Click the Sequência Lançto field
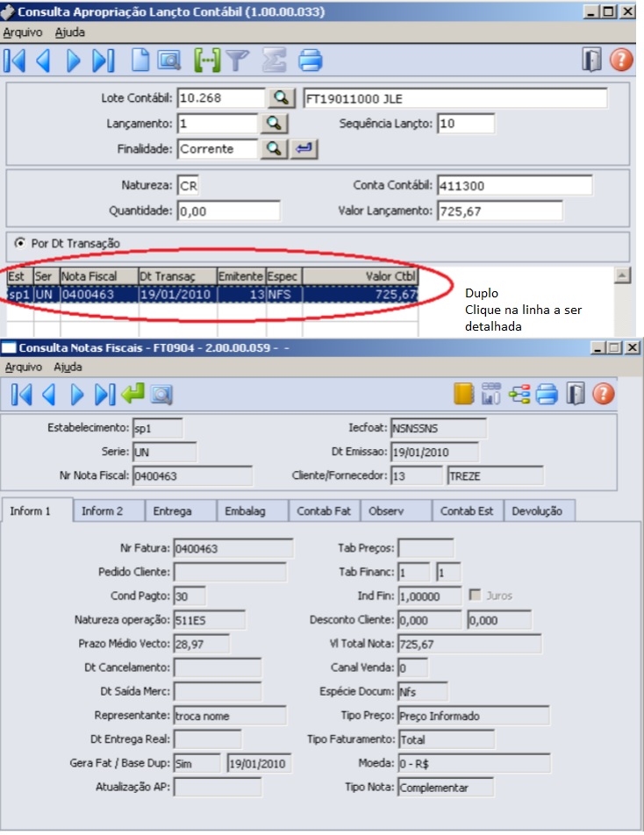 [466, 124]
